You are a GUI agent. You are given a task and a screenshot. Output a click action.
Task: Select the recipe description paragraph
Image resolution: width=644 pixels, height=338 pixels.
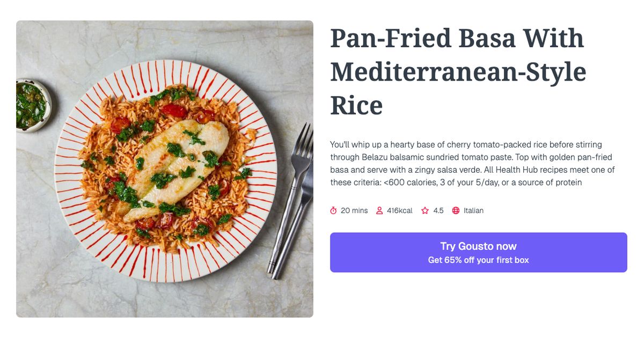point(472,163)
